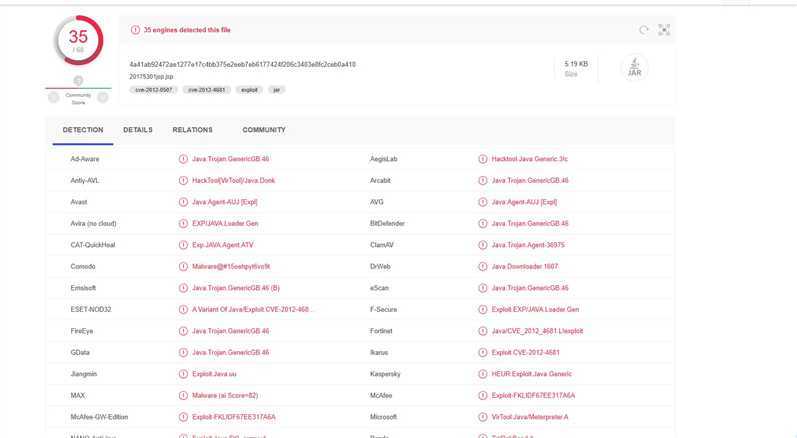Click CAT-QuickHeal's Exp.JAVA.Agent.ATV result
This screenshot has width=797, height=438.
(x=223, y=245)
